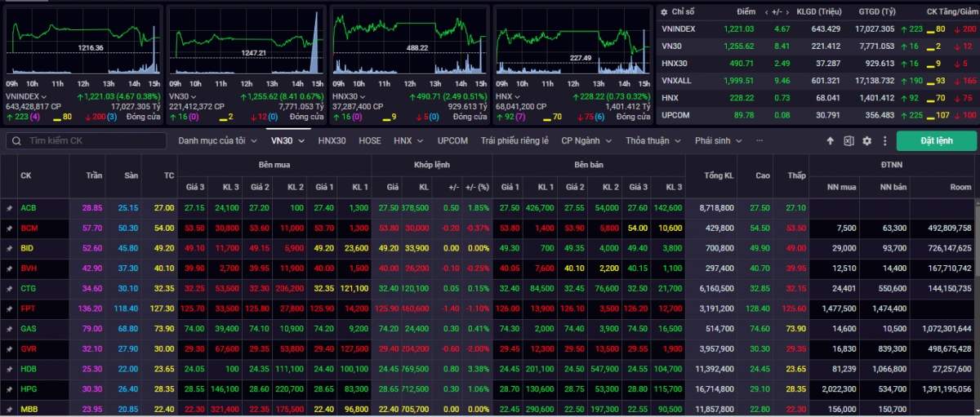Click the Cao column header

(x=763, y=175)
